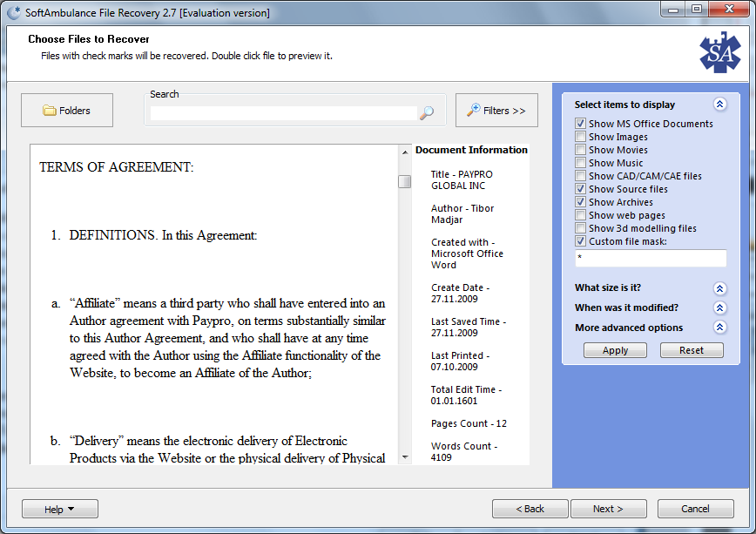The height and width of the screenshot is (534, 756).
Task: Click the 'Choose Files to Recover' heading
Action: point(89,39)
